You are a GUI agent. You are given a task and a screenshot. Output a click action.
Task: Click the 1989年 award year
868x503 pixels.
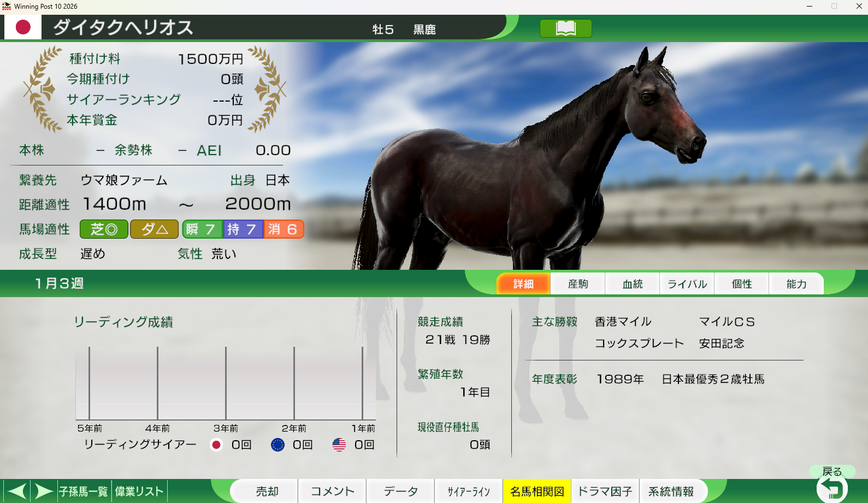620,379
